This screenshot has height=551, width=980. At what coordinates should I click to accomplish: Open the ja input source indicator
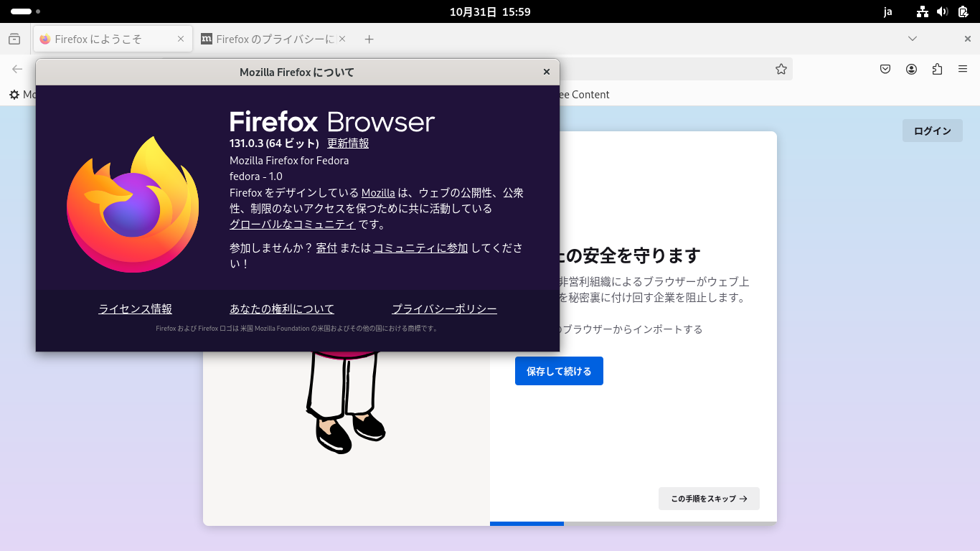click(888, 11)
